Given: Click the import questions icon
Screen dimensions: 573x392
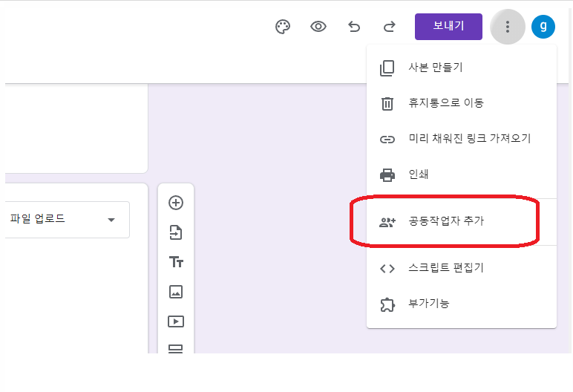Looking at the screenshot, I should point(176,232).
